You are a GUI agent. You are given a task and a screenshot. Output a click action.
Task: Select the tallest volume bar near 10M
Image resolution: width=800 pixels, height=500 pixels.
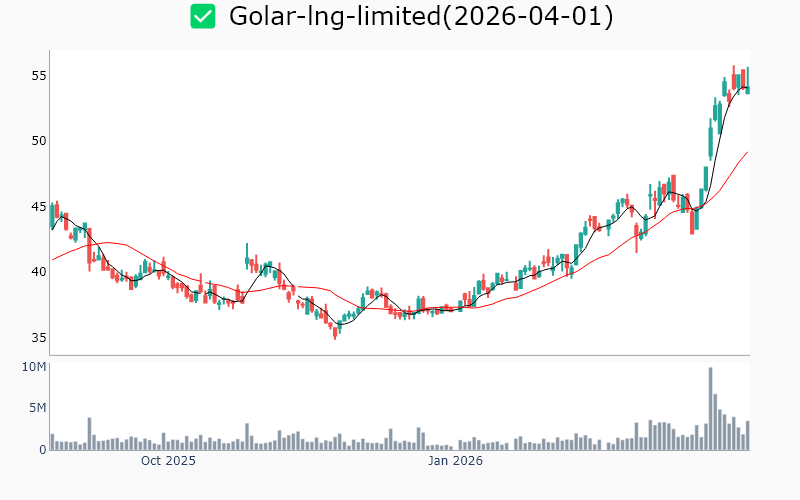coord(710,408)
